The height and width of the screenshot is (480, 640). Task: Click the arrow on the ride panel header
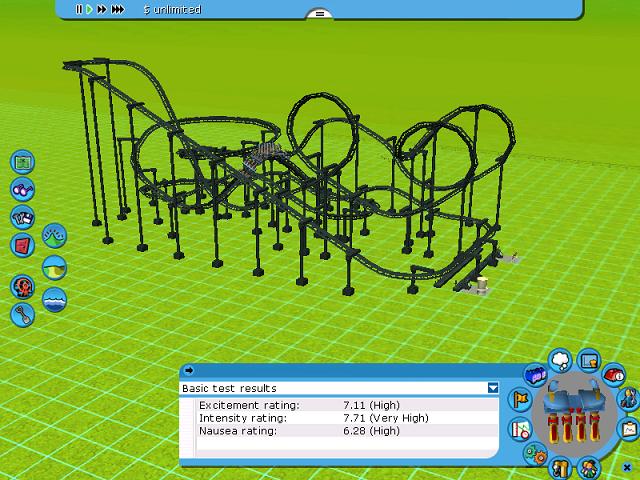189,370
